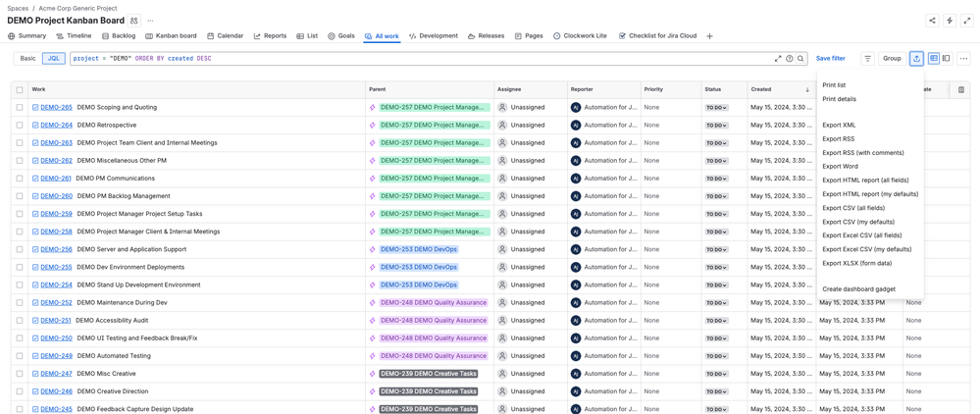
Task: Switch to the Kanban board tab
Action: pos(171,36)
